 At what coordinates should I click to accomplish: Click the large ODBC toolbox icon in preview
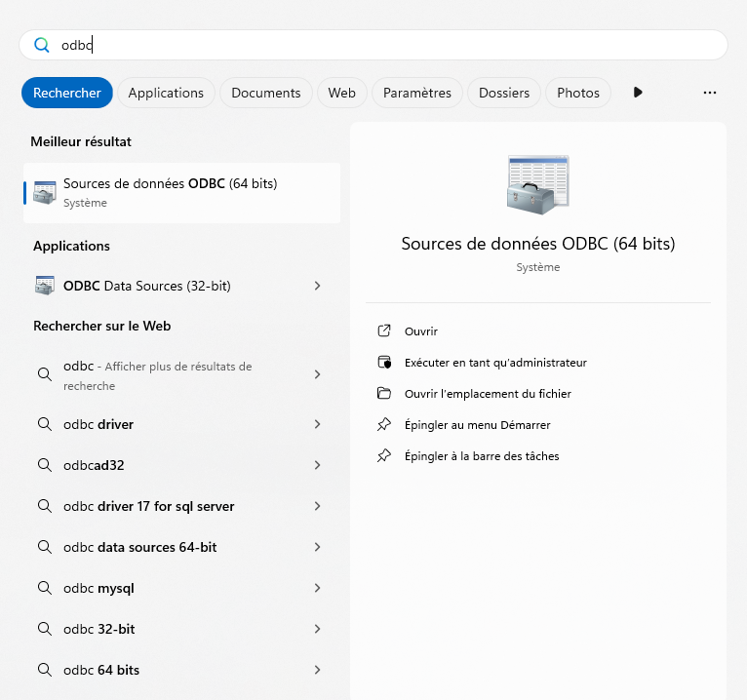pos(537,184)
